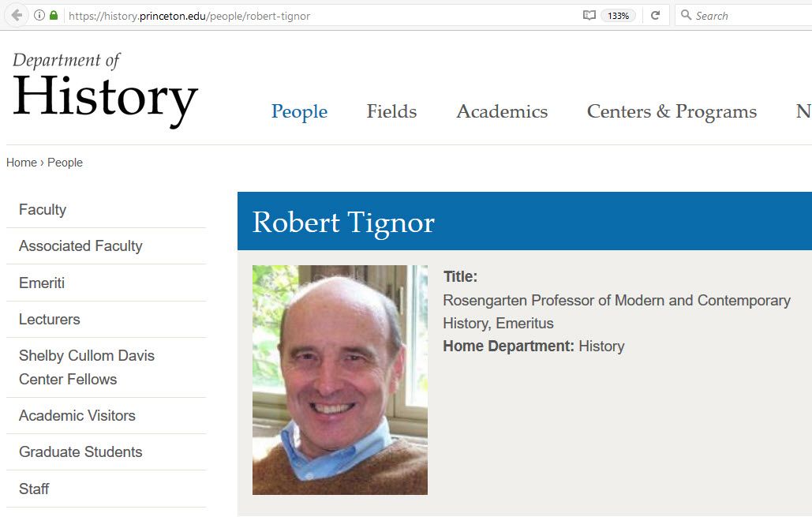This screenshot has height=517, width=812.
Task: Go to Centers & Programs
Action: click(x=671, y=112)
